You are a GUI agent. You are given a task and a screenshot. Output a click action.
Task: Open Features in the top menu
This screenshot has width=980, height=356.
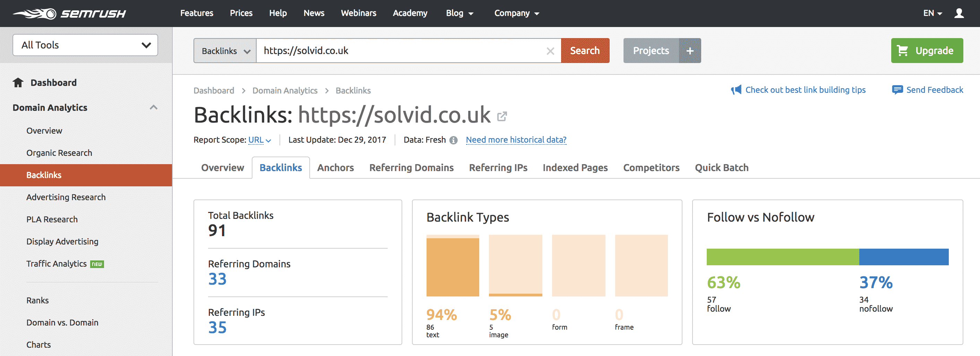click(x=197, y=13)
